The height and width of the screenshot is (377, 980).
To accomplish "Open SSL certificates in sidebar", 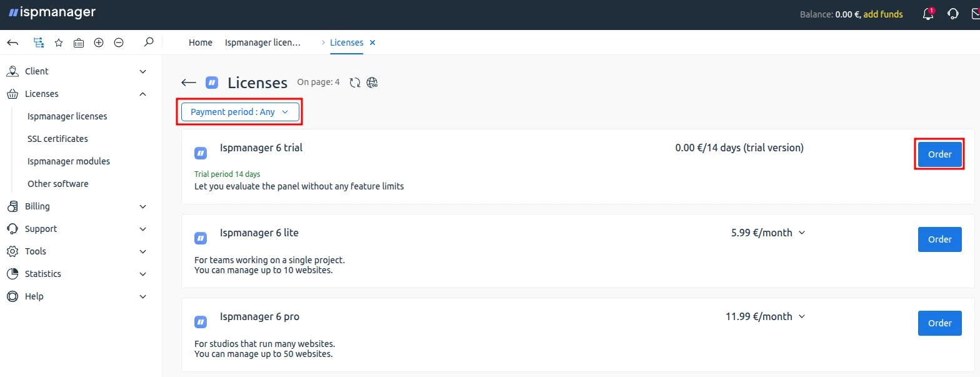I will pyautogui.click(x=57, y=139).
